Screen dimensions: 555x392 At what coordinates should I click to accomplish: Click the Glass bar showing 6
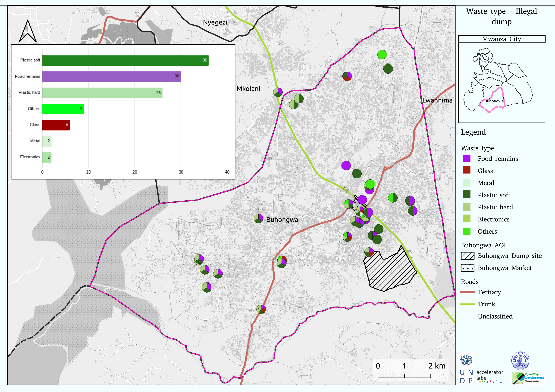[x=56, y=125]
